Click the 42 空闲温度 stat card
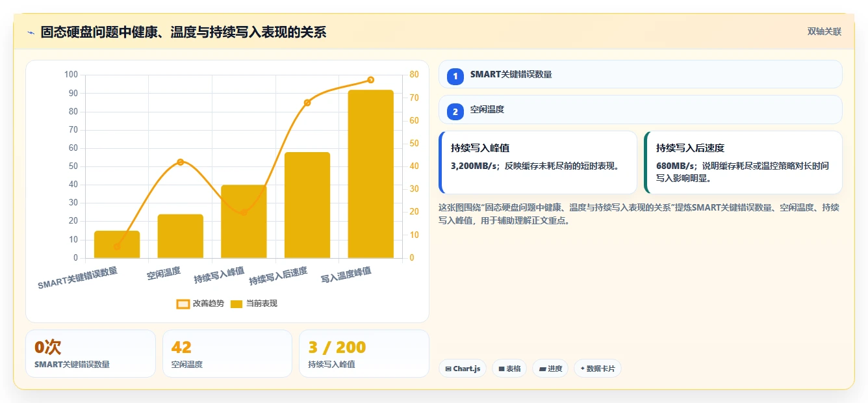The height and width of the screenshot is (403, 868). click(227, 354)
